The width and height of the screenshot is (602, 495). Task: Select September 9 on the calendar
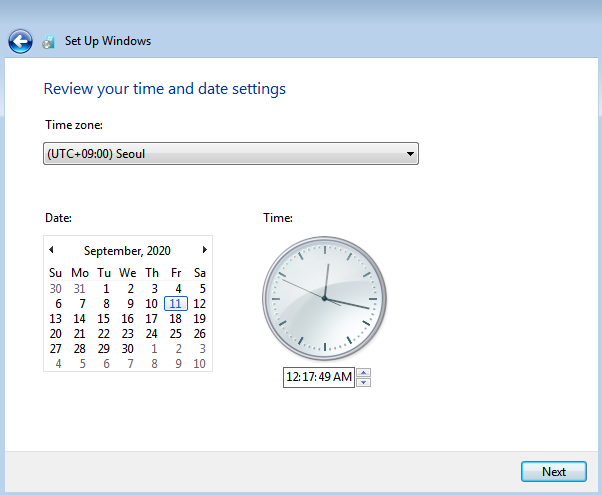pyautogui.click(x=131, y=304)
